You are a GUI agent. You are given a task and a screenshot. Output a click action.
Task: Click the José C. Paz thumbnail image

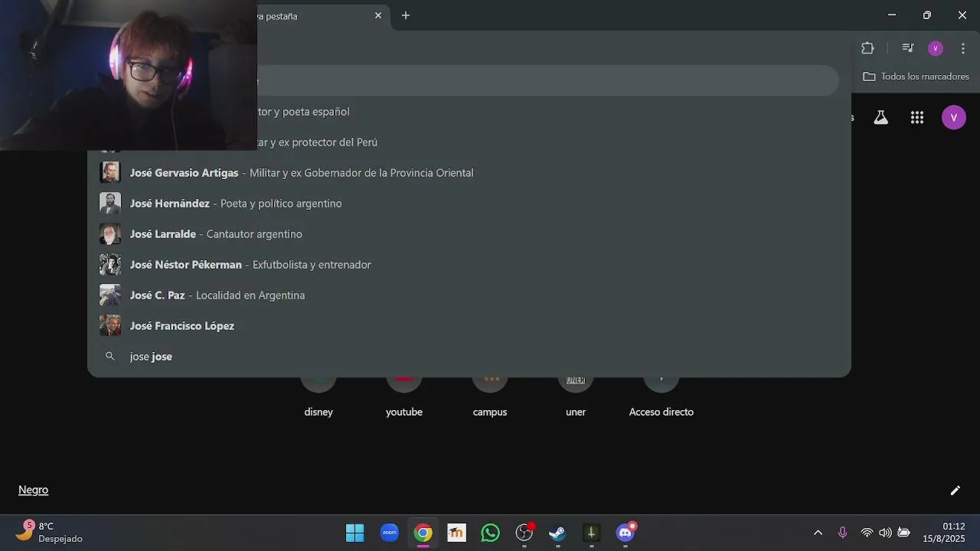click(110, 295)
